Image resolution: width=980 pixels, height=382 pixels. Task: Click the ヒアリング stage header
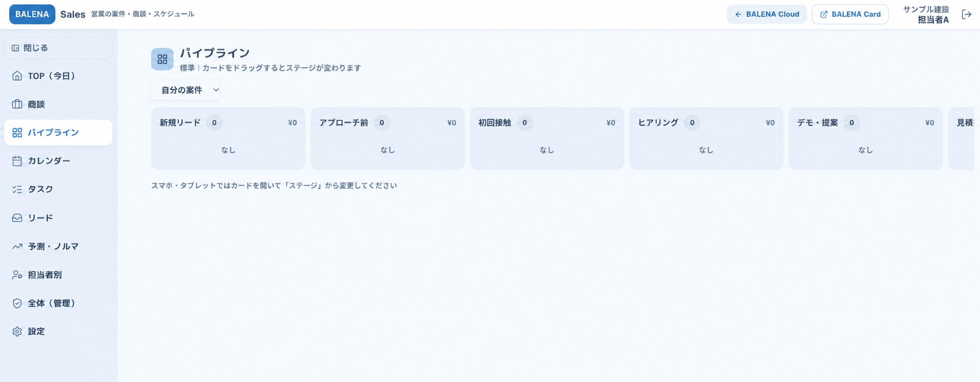tap(658, 123)
